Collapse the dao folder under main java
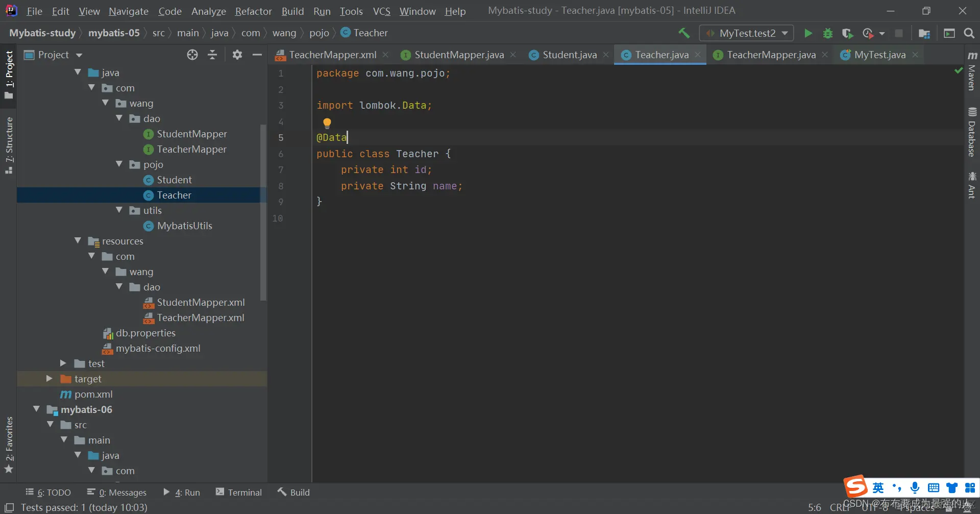The width and height of the screenshot is (980, 514). pos(119,118)
